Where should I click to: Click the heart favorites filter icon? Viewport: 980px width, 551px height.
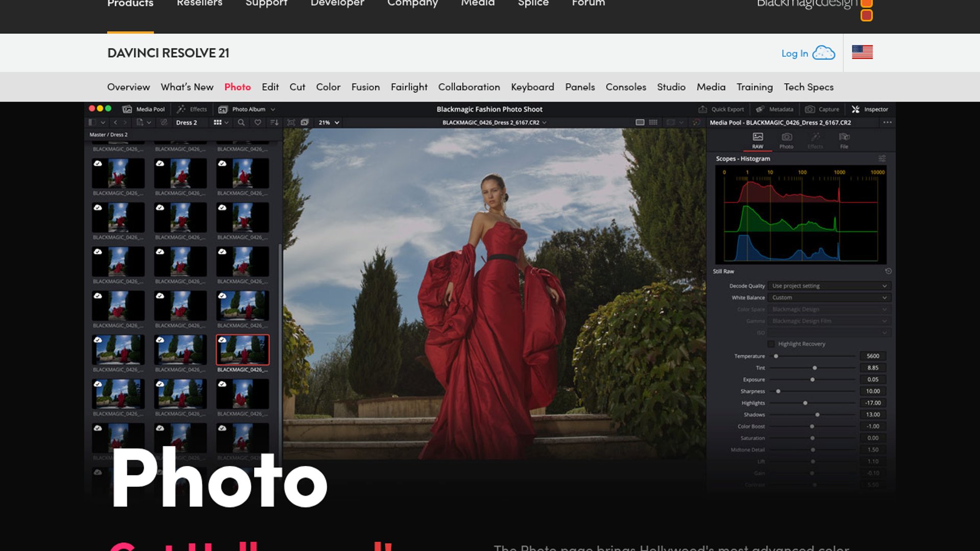pos(258,122)
